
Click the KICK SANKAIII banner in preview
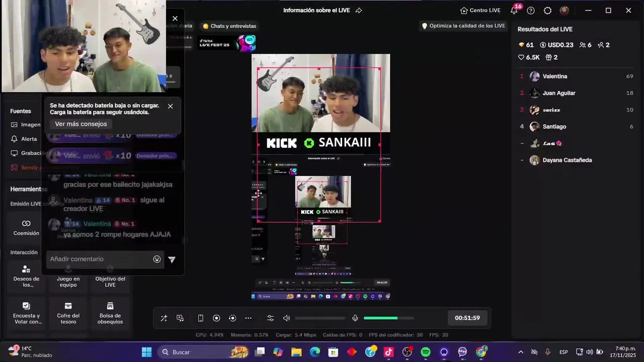319,143
